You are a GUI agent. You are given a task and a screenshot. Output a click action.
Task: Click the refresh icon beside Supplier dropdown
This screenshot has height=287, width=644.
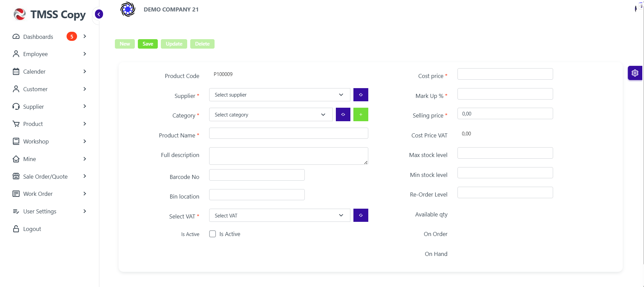pos(361,95)
